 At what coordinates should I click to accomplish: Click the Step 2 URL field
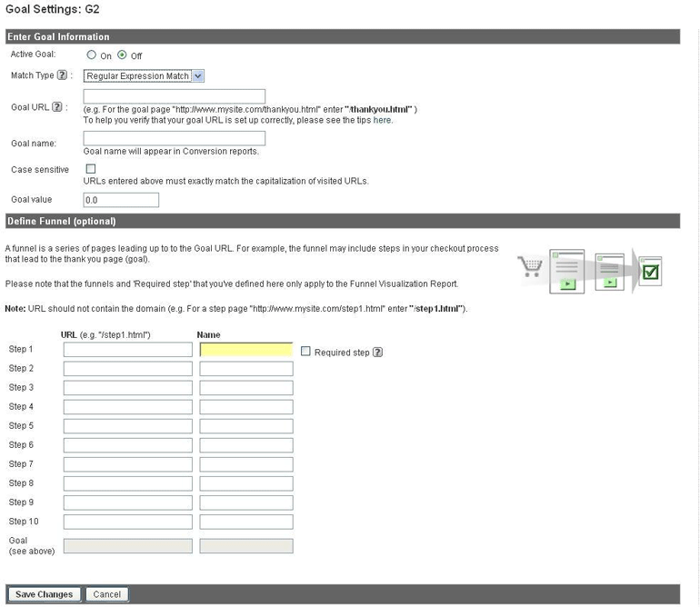127,369
